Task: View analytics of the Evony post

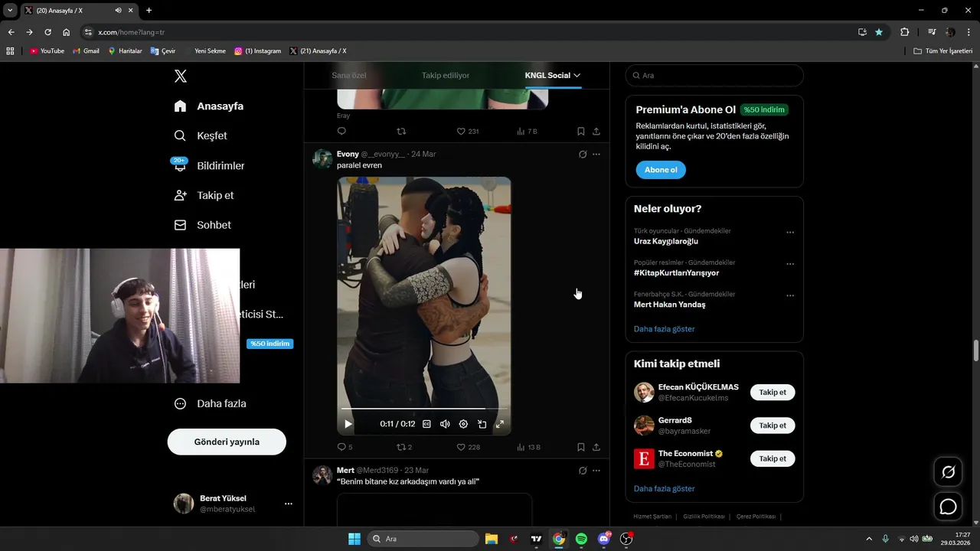Action: [x=528, y=447]
